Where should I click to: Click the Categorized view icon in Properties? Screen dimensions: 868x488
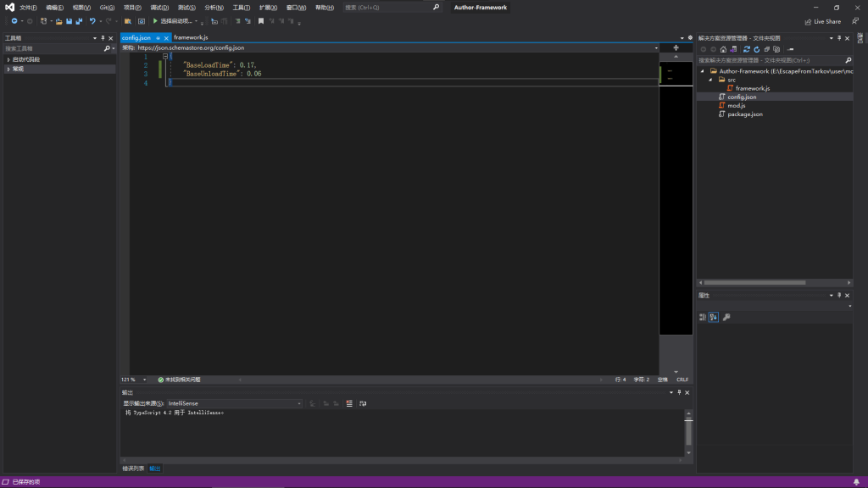tap(703, 317)
